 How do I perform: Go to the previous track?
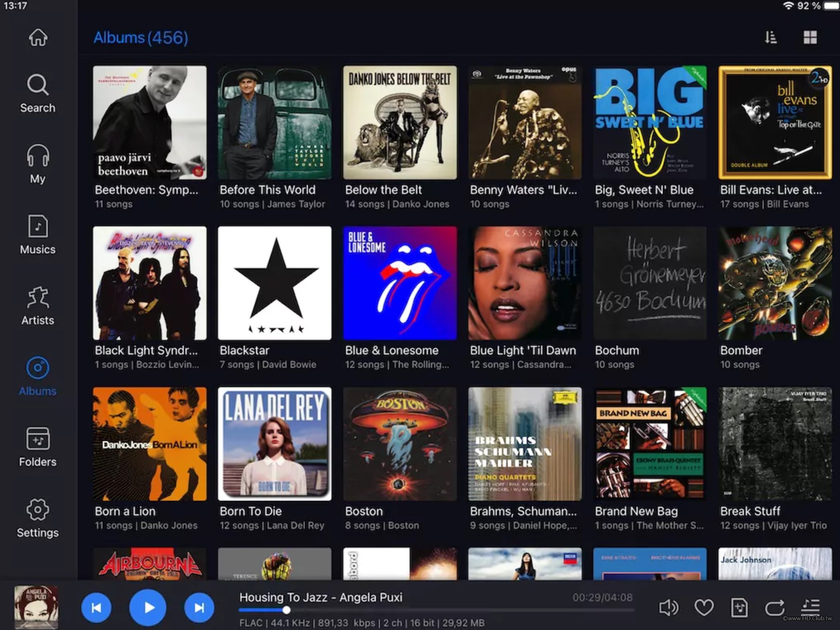(96, 608)
